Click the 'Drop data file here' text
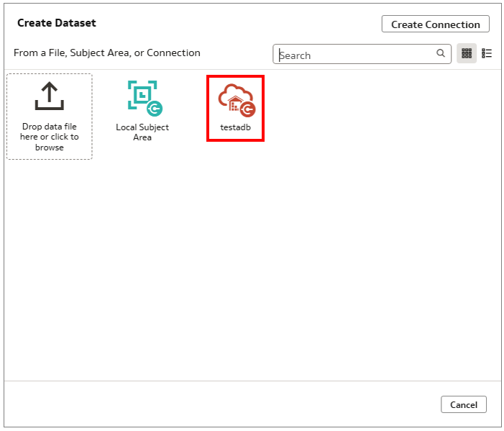504x431 pixels. [50, 137]
